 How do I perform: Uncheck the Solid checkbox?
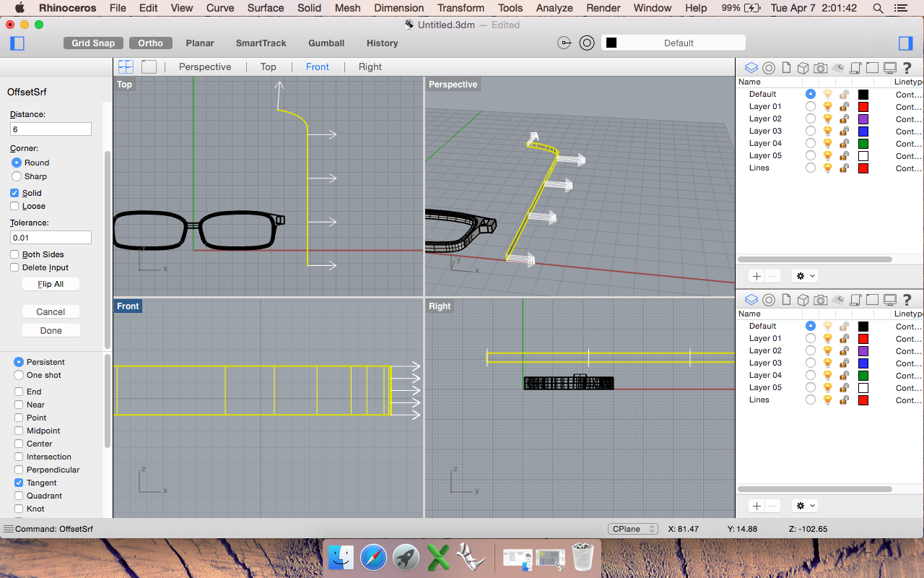[14, 193]
